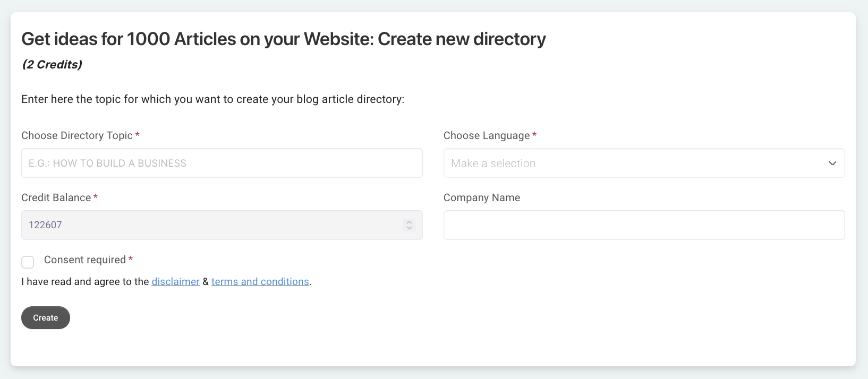Image resolution: width=868 pixels, height=379 pixels.
Task: Decrease Credit Balance using the down arrow
Action: pos(409,228)
